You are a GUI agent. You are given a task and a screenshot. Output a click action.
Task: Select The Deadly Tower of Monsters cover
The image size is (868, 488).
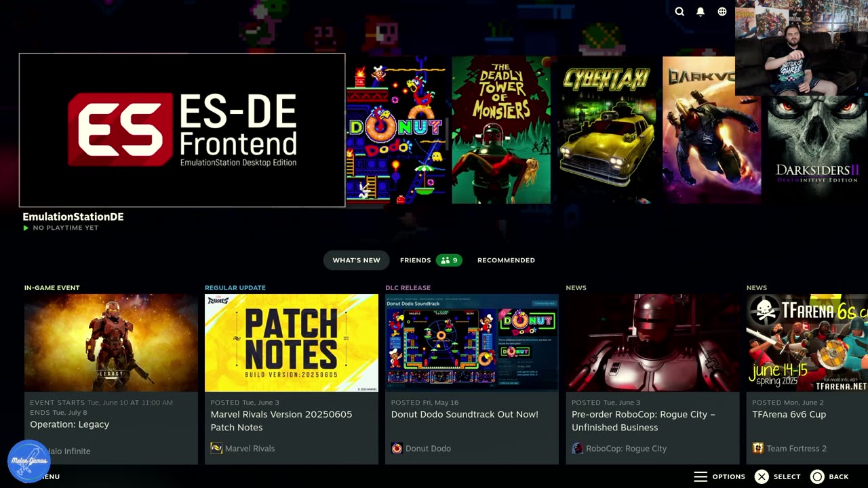pyautogui.click(x=501, y=129)
